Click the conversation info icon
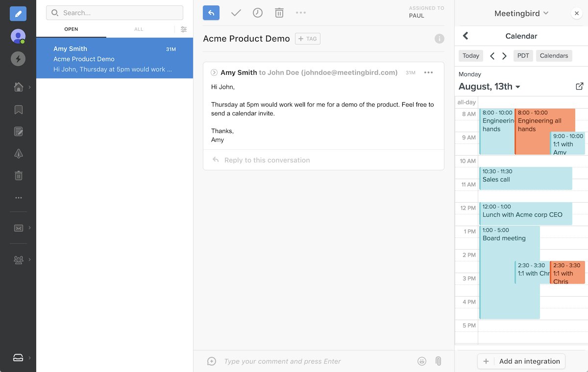The image size is (588, 372). click(x=440, y=39)
